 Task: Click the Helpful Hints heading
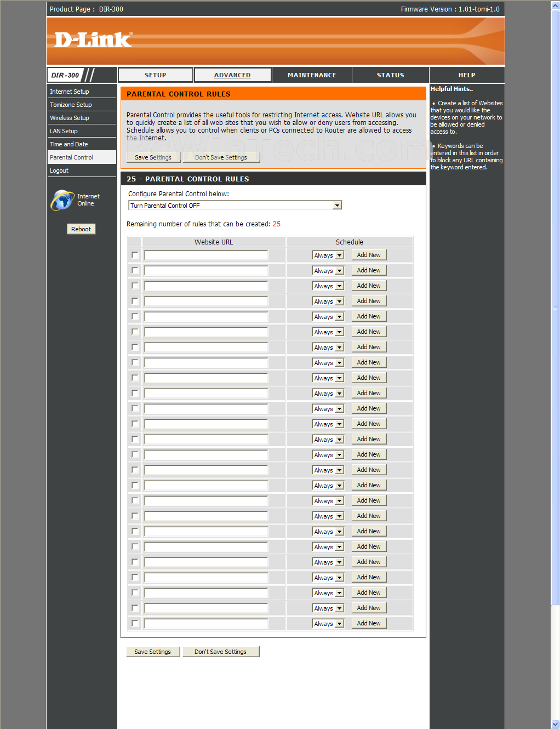tap(452, 89)
